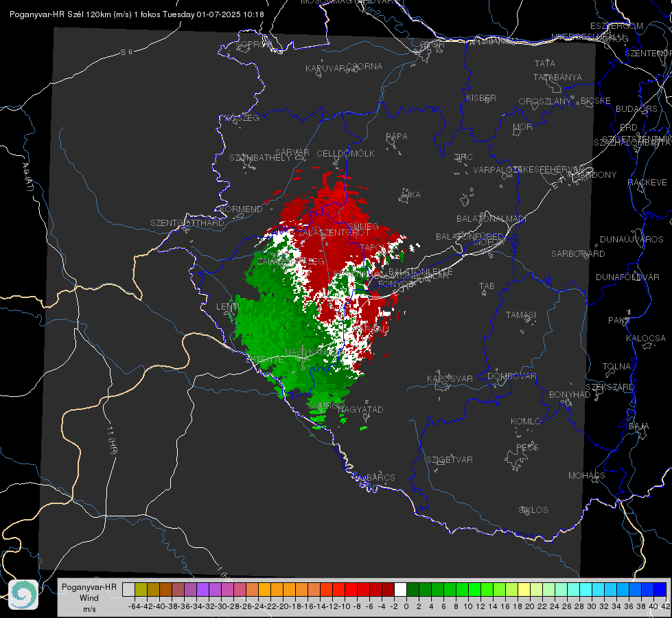The height and width of the screenshot is (618, 672).
Task: Click the CELLDÖMÖLK city label
Action: point(346,154)
